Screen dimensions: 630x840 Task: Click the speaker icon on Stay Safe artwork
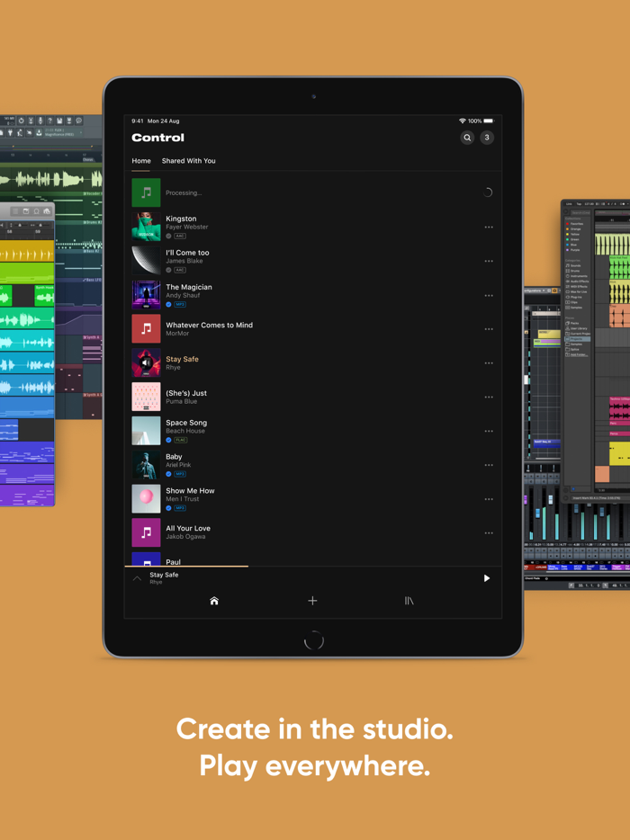pyautogui.click(x=146, y=362)
